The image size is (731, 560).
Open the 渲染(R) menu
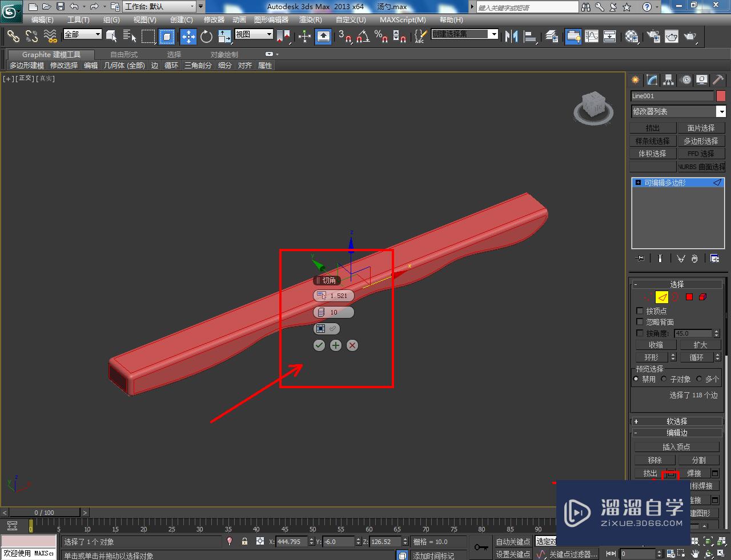(x=311, y=19)
